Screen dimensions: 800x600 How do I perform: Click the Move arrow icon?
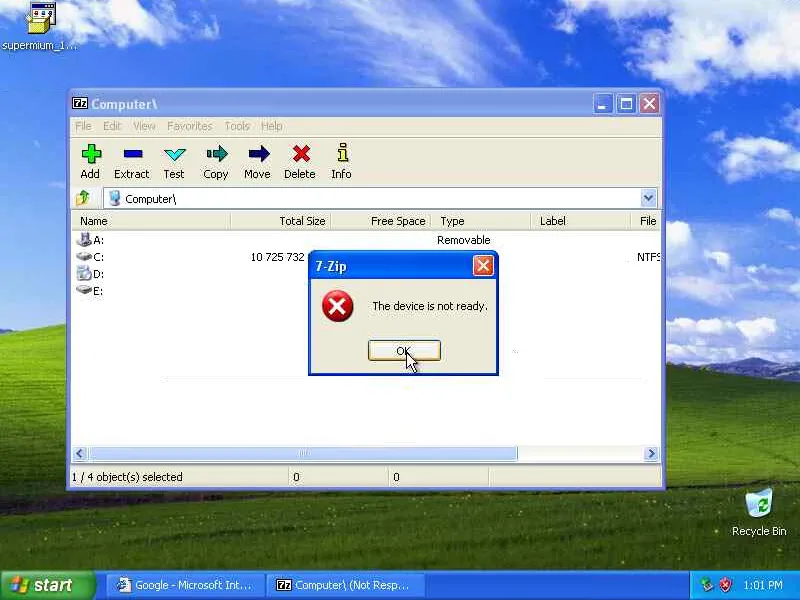click(259, 154)
